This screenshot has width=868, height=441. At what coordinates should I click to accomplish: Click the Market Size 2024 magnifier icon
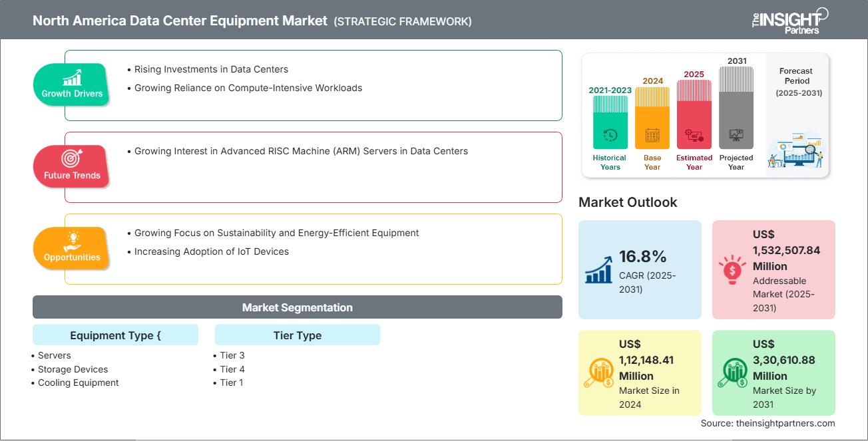[x=598, y=373]
